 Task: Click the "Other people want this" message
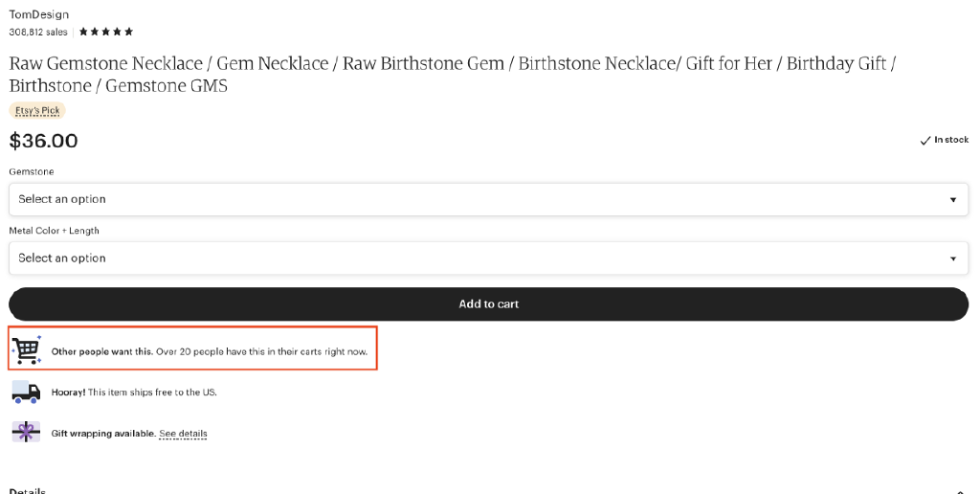(210, 351)
